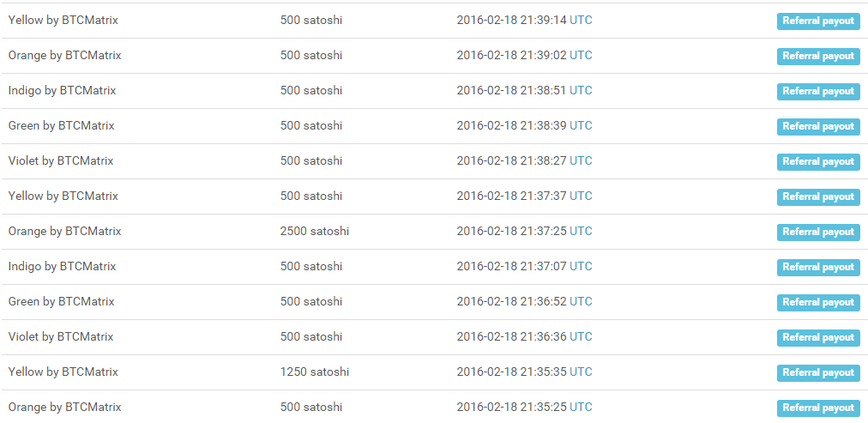
Task: Open Yellow by BTCMatrix entry dated 21:39:14
Action: point(63,20)
